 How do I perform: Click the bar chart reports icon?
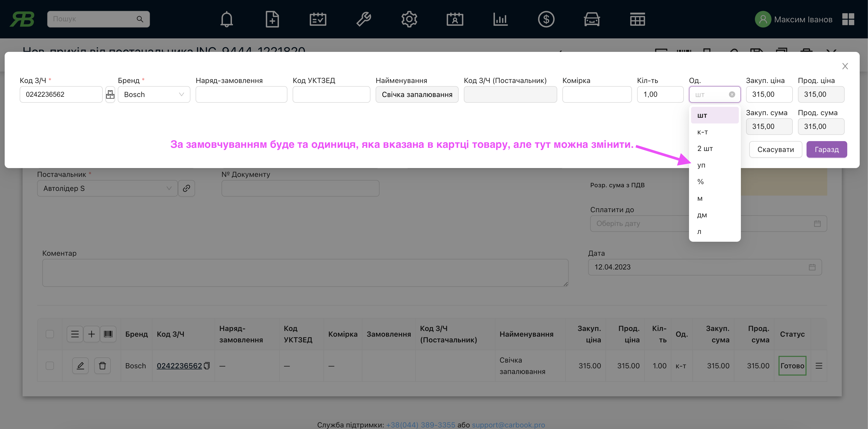pos(500,19)
